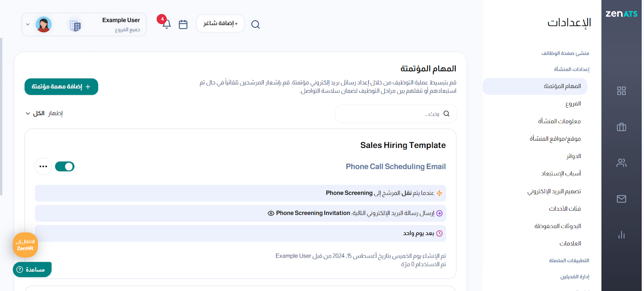
Task: Click the Example User name label
Action: [x=121, y=20]
